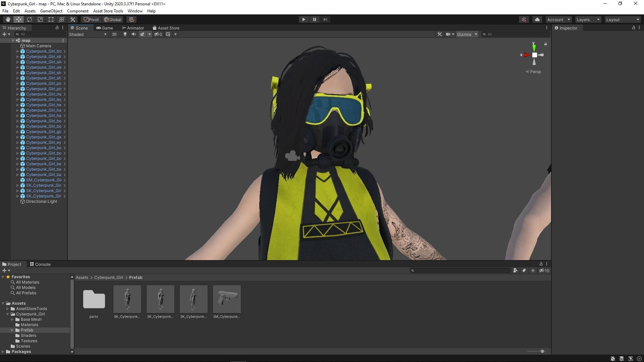Screen dimensions: 644x362
Task: Select the Scale tool
Action: (40, 19)
